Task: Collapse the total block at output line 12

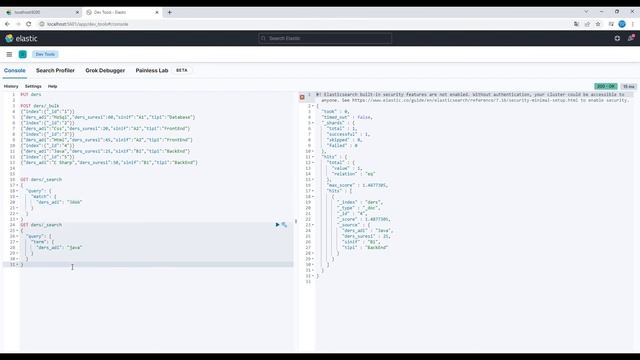Action: point(313,162)
